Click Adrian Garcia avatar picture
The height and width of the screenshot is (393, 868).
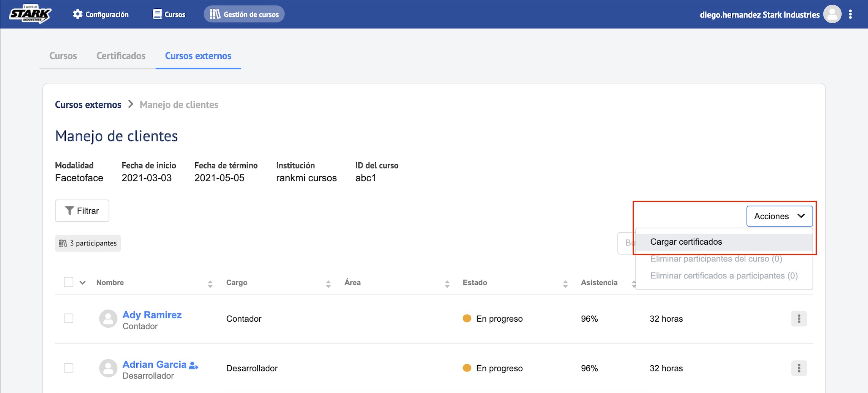(108, 368)
